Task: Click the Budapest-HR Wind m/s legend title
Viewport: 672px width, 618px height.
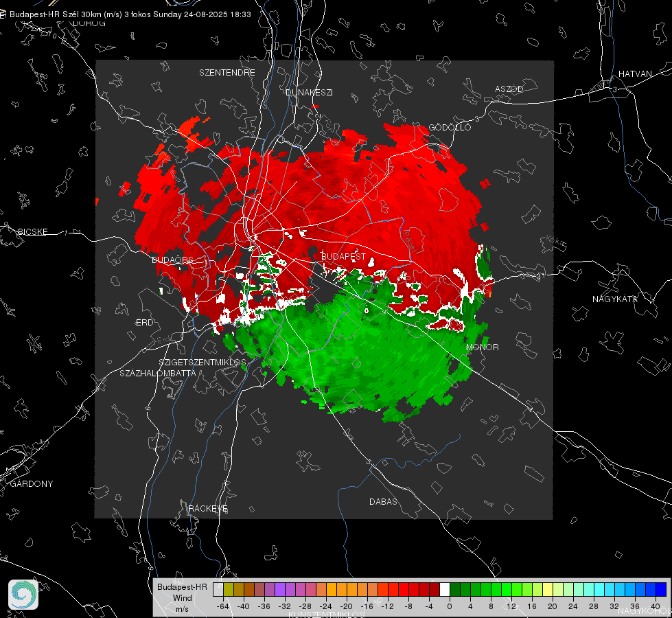Action: [x=182, y=597]
